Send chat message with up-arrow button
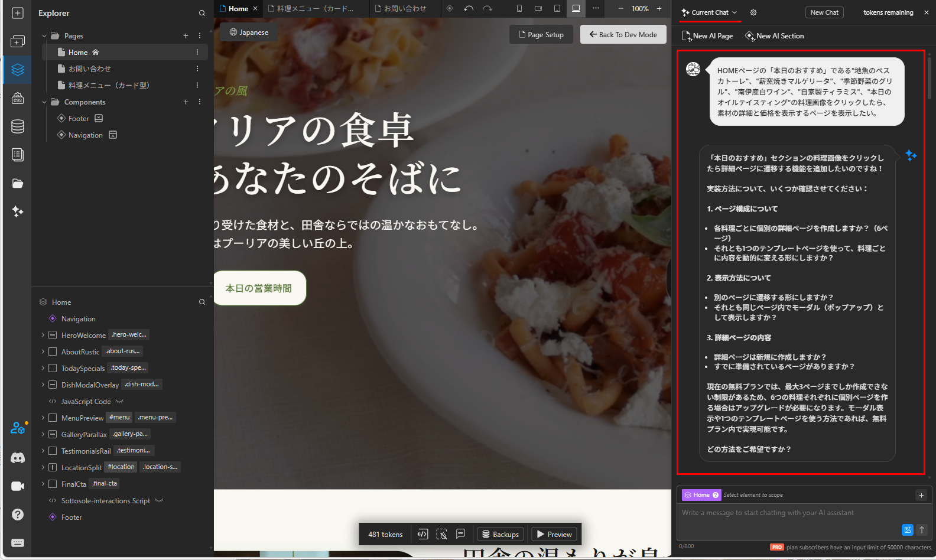This screenshot has width=936, height=560. [x=922, y=530]
